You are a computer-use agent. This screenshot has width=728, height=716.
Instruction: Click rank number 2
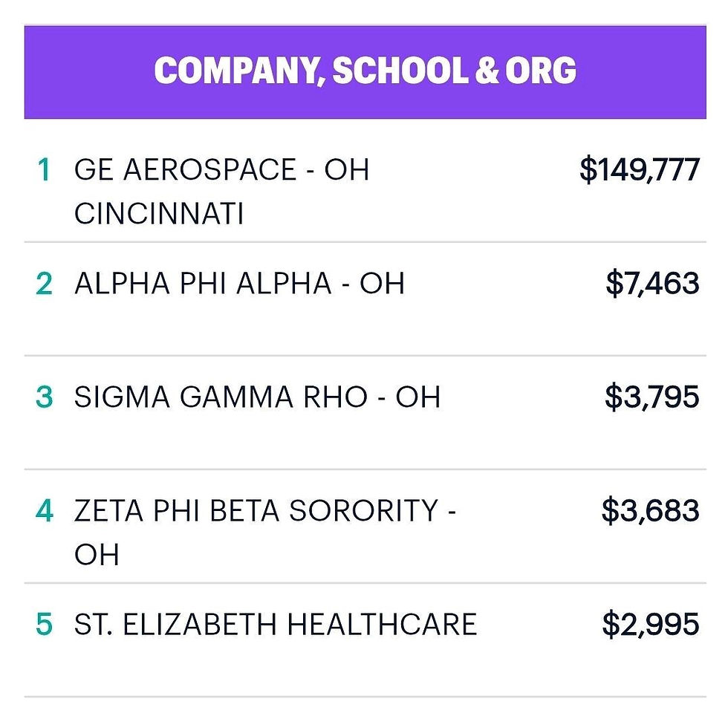[44, 283]
